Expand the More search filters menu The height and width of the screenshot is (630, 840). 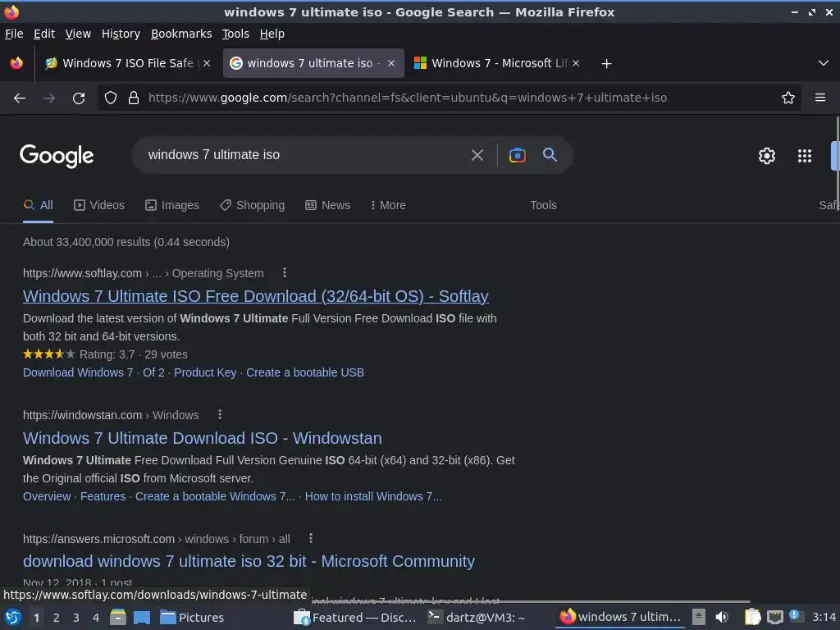coord(388,205)
